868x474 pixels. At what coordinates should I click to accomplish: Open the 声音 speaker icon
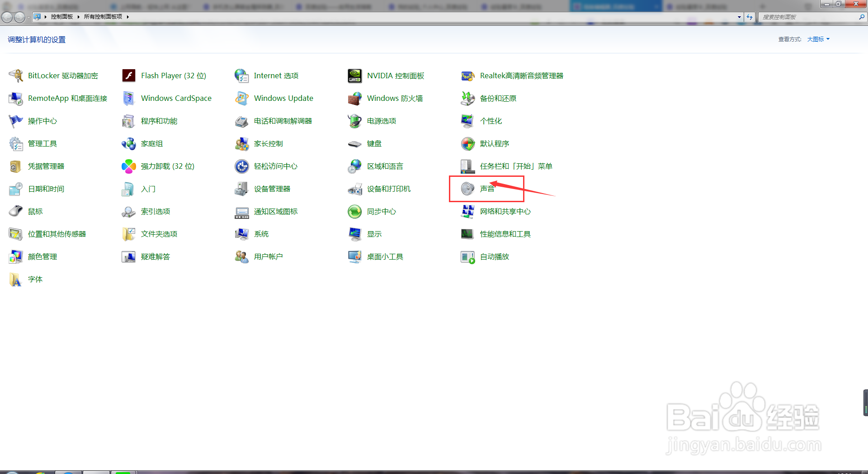(x=468, y=189)
